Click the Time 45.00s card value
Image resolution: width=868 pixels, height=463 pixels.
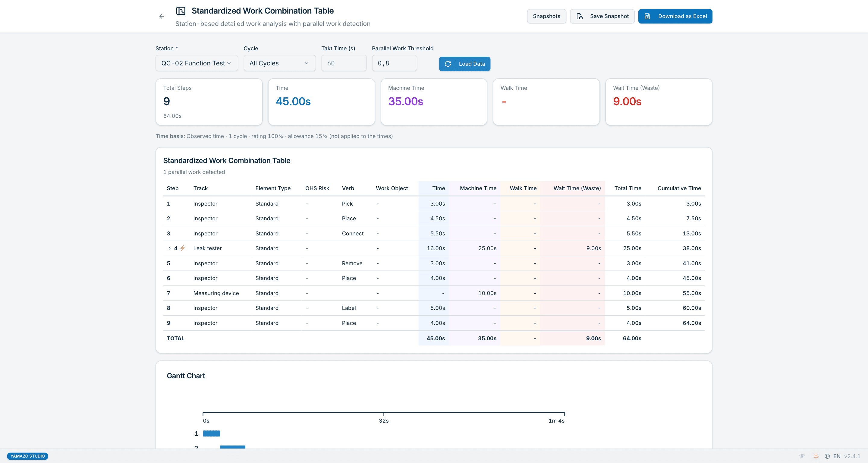point(293,101)
